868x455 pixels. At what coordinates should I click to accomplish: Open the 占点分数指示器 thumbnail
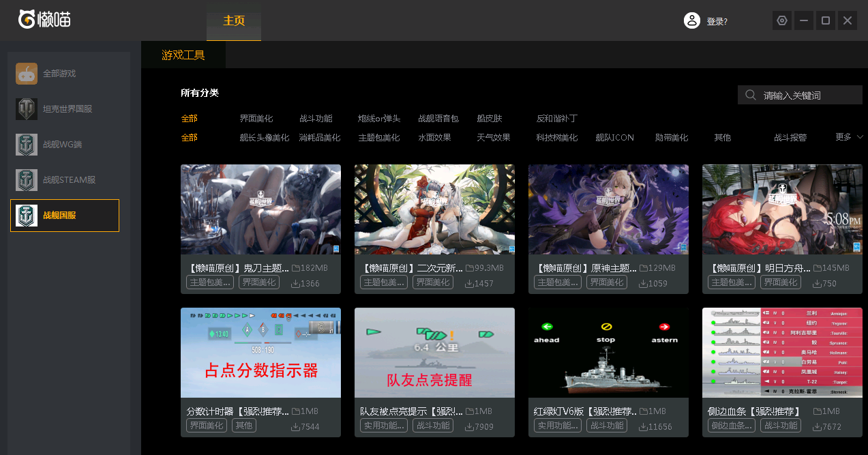[x=260, y=353]
